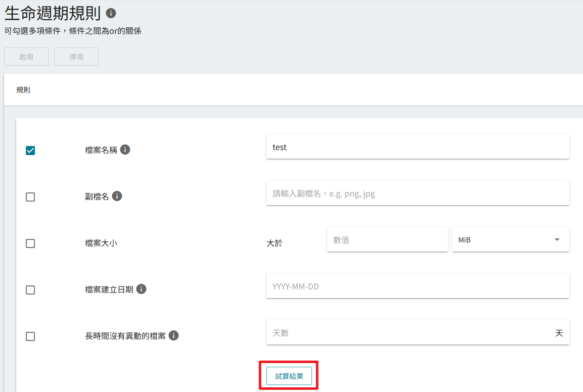The height and width of the screenshot is (392, 583).
Task: Click the 可勾選多項條件 description text
Action: [x=73, y=31]
